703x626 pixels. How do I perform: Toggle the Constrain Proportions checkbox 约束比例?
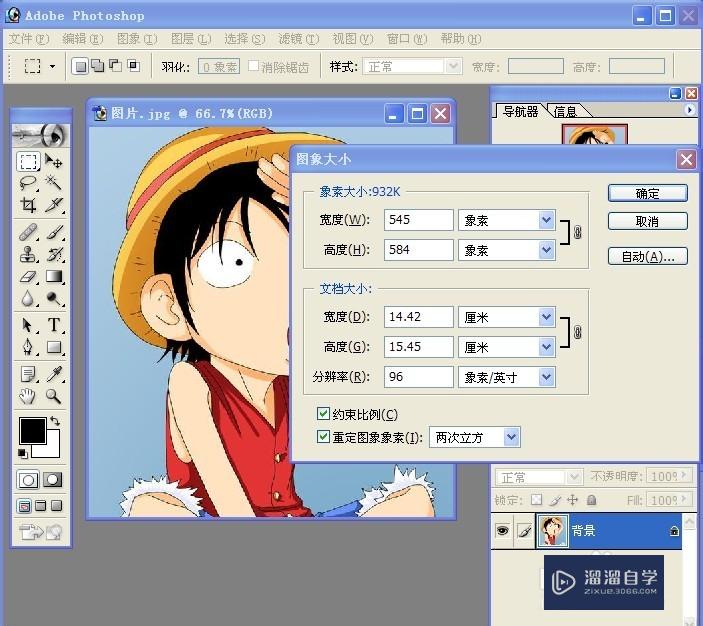point(323,413)
